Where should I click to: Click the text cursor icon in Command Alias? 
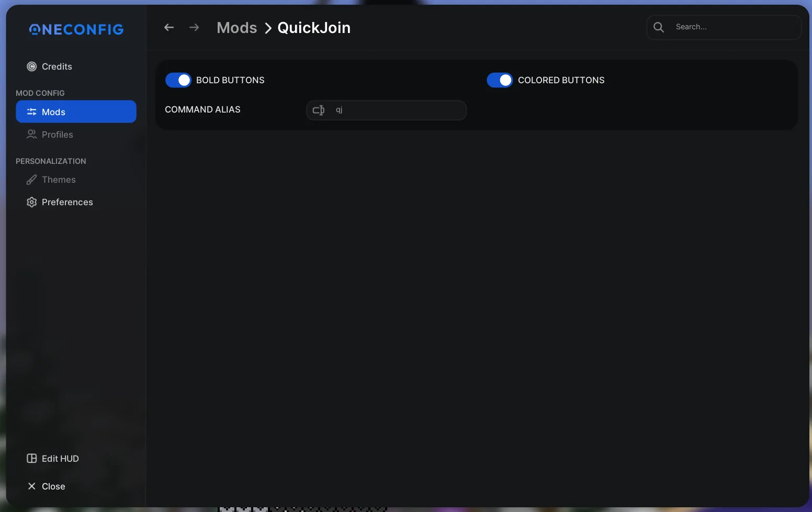click(319, 110)
